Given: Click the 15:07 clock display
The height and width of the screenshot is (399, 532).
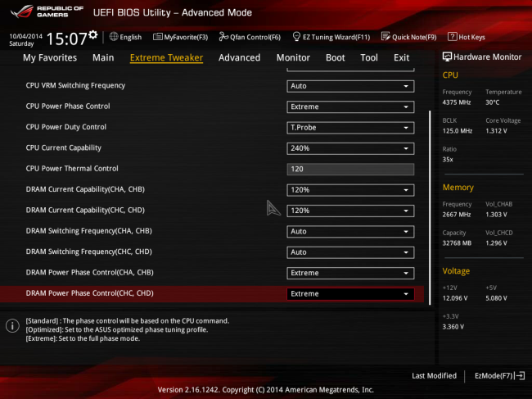Looking at the screenshot, I should click(66, 39).
